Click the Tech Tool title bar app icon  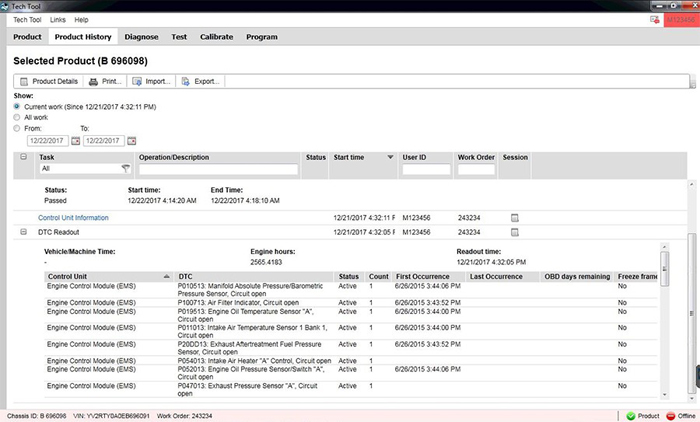click(4, 6)
